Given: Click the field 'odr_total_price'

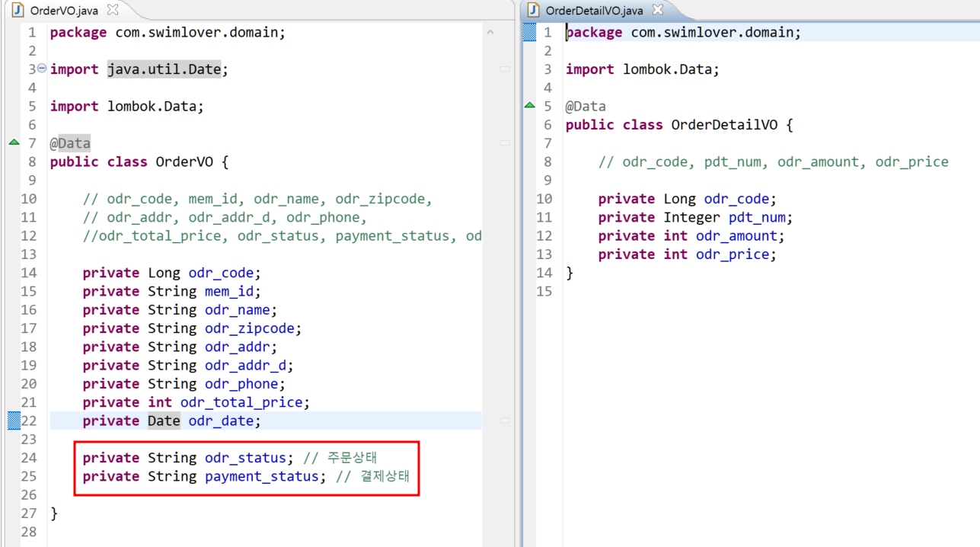Looking at the screenshot, I should (241, 402).
